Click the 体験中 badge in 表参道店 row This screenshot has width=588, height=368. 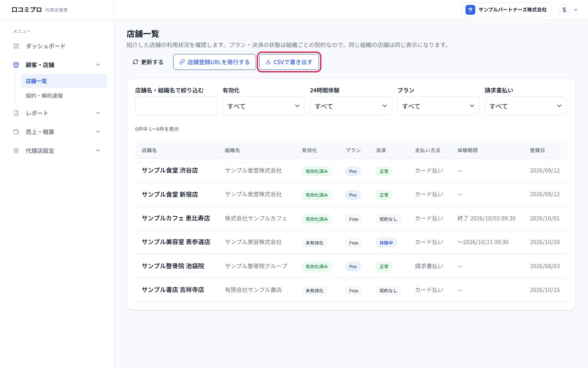pos(386,243)
